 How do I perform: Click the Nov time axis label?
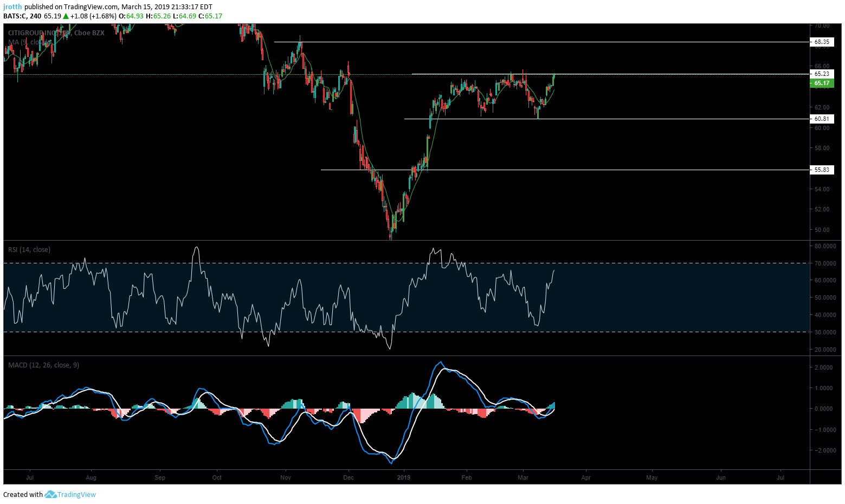[x=286, y=477]
